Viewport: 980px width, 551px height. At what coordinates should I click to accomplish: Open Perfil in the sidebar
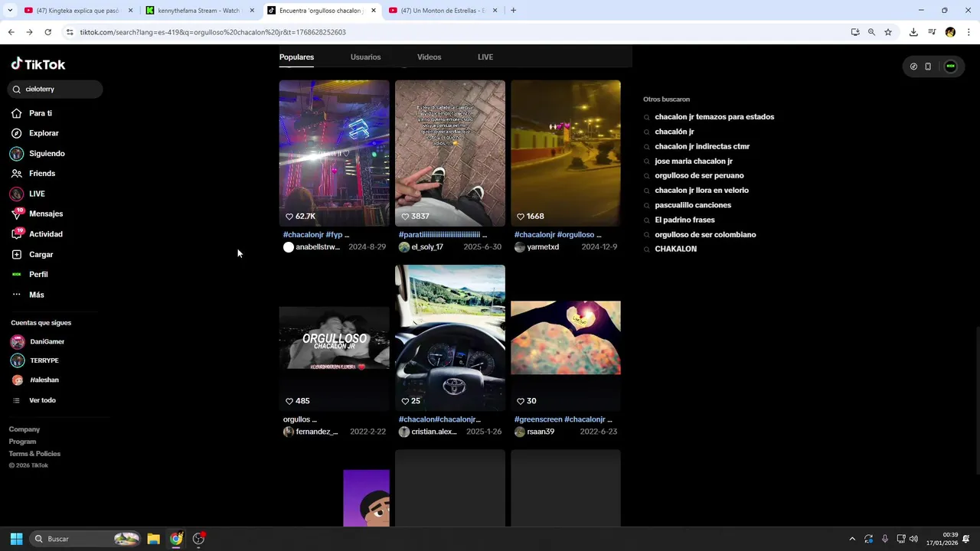30,274
